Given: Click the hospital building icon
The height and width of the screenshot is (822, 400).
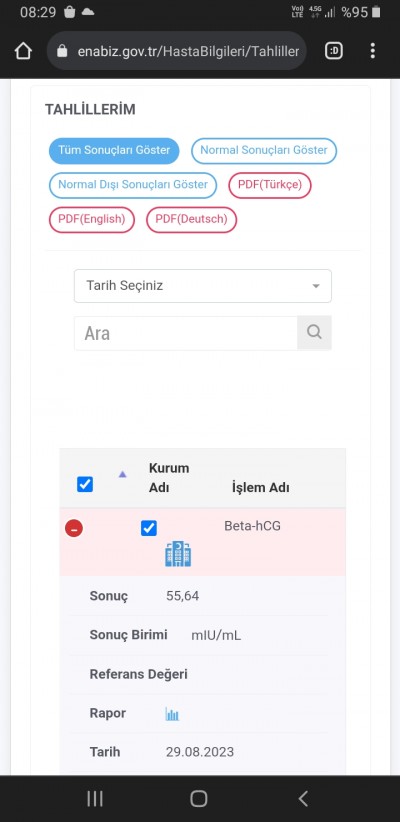Looking at the screenshot, I should pyautogui.click(x=178, y=554).
